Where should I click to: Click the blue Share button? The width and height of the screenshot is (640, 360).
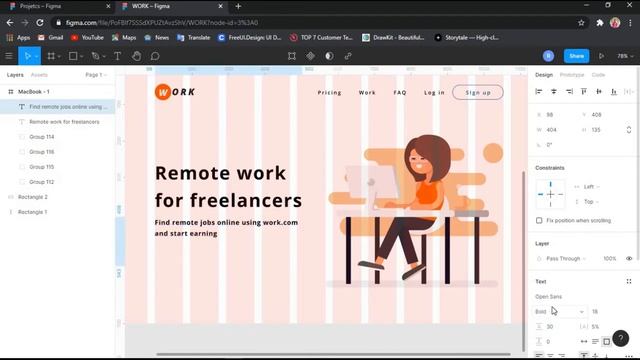[576, 56]
